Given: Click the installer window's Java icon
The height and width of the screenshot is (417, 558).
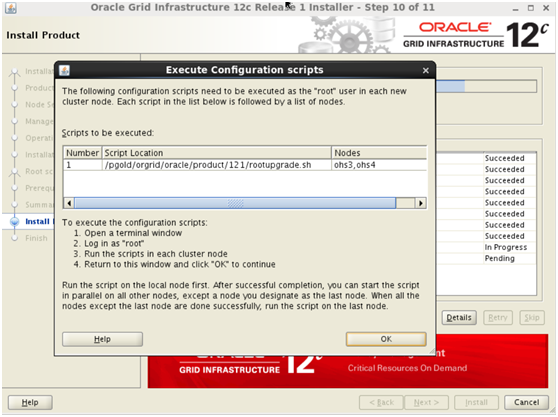Looking at the screenshot, I should click(11, 8).
